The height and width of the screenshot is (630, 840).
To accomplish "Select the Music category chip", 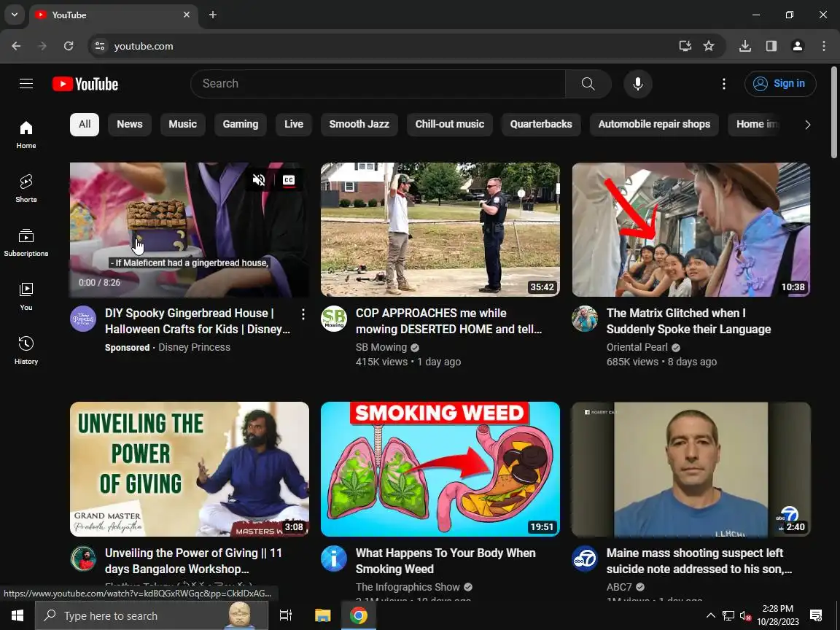I will click(x=183, y=124).
